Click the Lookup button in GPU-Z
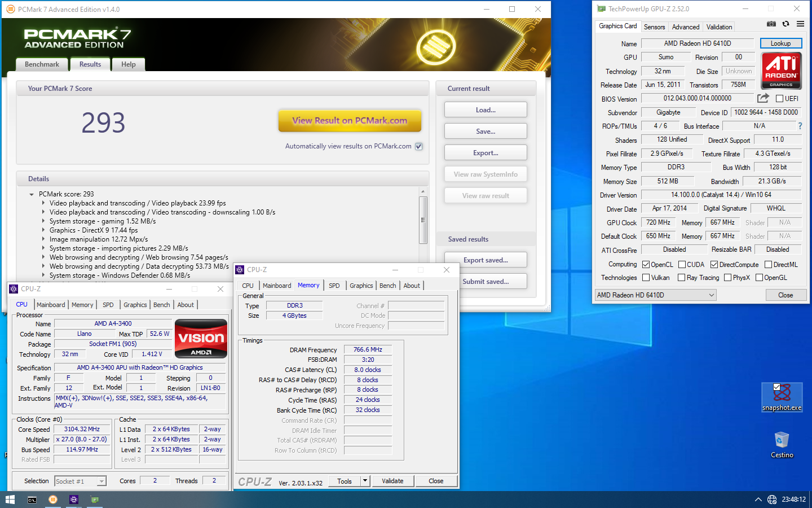Viewport: 812px width, 508px height. pyautogui.click(x=781, y=43)
